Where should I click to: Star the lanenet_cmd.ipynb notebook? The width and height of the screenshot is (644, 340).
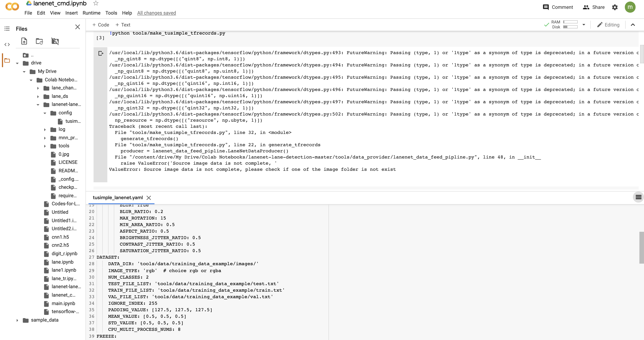(96, 3)
